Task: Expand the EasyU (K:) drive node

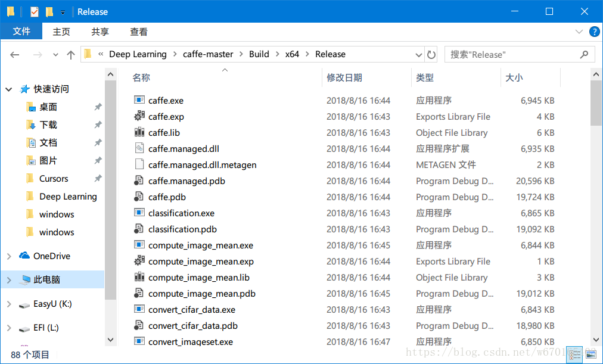Action: pos(9,304)
